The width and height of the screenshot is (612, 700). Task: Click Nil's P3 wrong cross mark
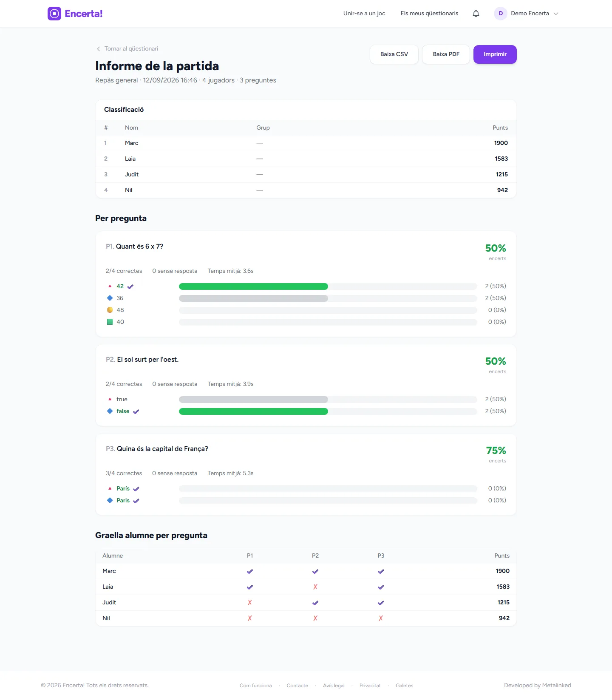pos(381,618)
